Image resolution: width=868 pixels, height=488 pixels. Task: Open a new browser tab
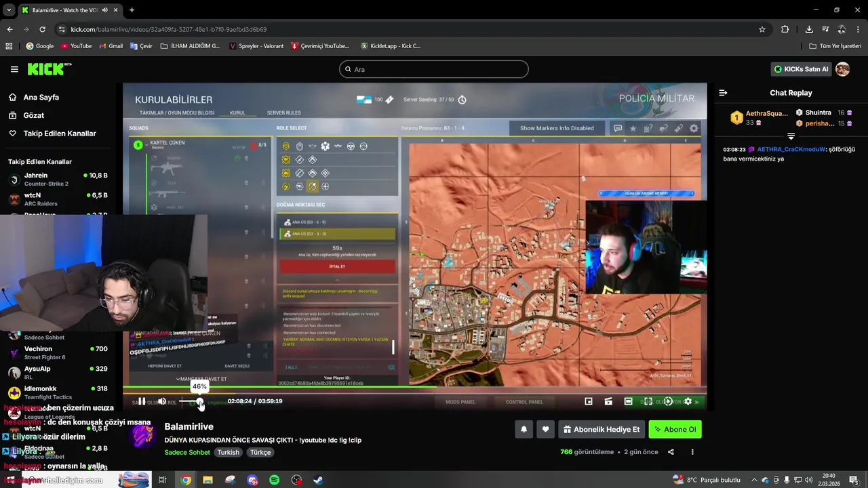click(x=132, y=10)
